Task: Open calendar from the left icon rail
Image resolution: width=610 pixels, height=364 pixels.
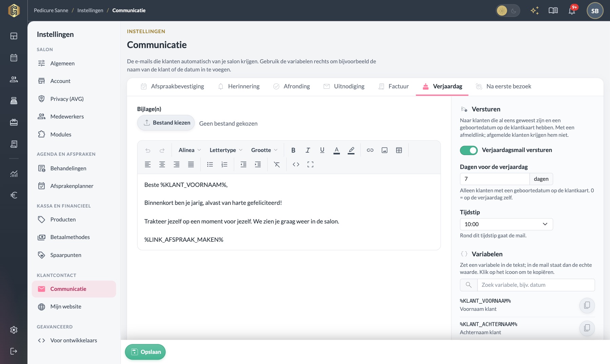Action: (14, 58)
